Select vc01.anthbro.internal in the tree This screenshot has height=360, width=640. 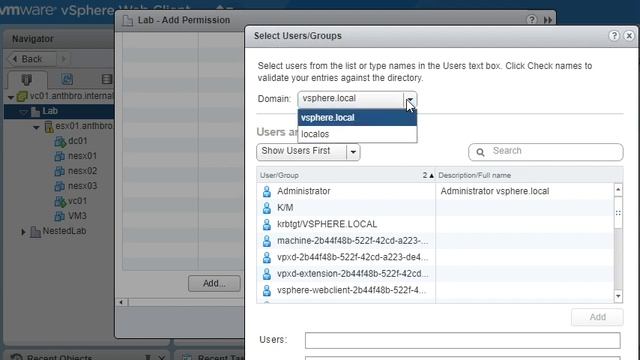[x=72, y=96]
